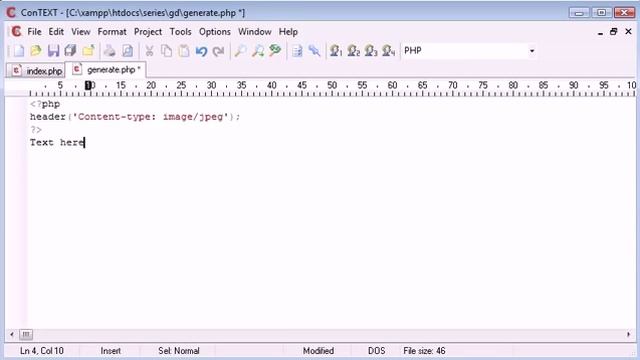The image size is (640, 360).
Task: Open the Format menu
Action: pos(112,32)
